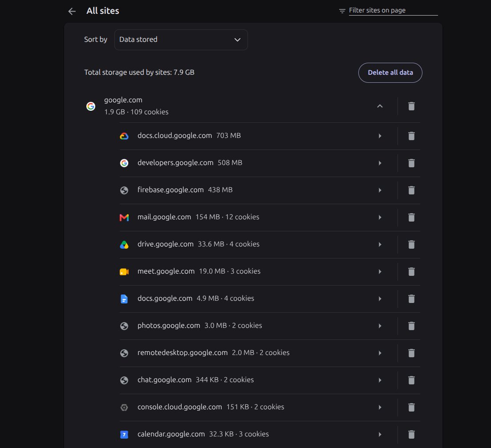Select the google.com site name text
Viewport: 491px width, 448px height.
point(123,100)
